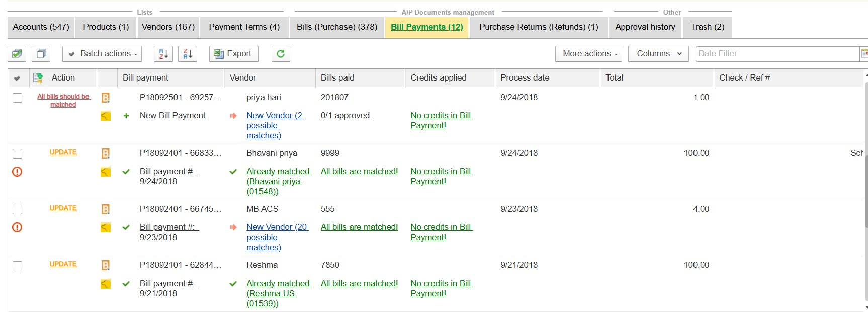
Task: Click orange bill icon in priya hari row
Action: pyautogui.click(x=106, y=98)
